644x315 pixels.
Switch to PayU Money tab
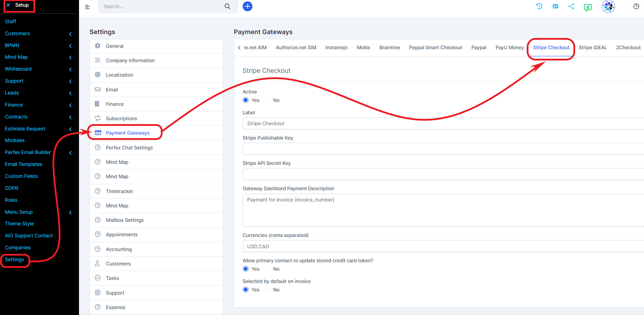tap(510, 47)
